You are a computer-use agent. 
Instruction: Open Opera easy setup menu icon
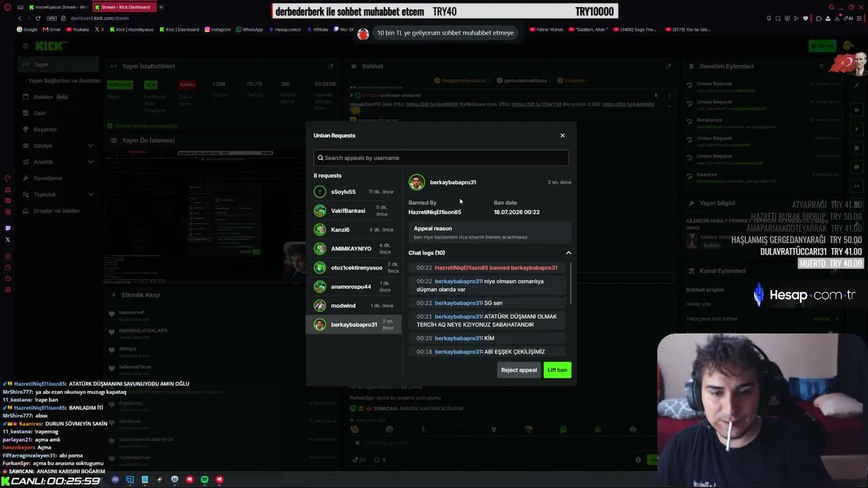pyautogui.click(x=861, y=18)
